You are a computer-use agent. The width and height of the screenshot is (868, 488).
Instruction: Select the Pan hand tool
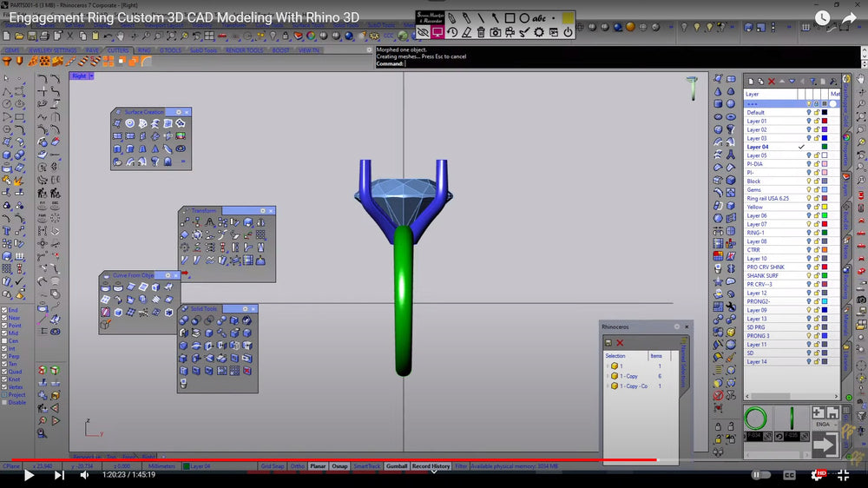[120, 36]
